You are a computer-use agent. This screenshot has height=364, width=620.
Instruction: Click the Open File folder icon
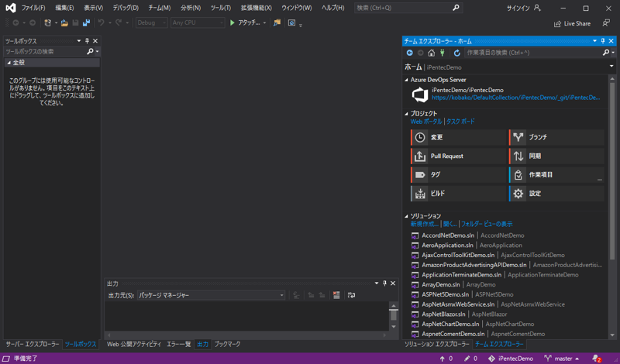64,23
